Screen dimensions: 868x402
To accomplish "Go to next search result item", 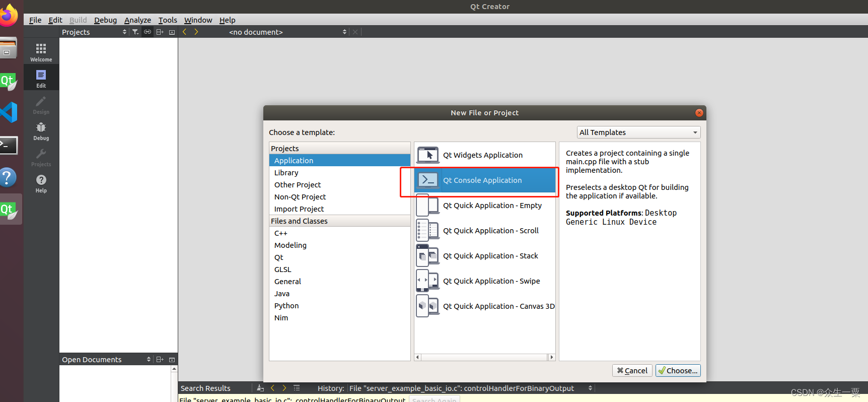I will (284, 388).
